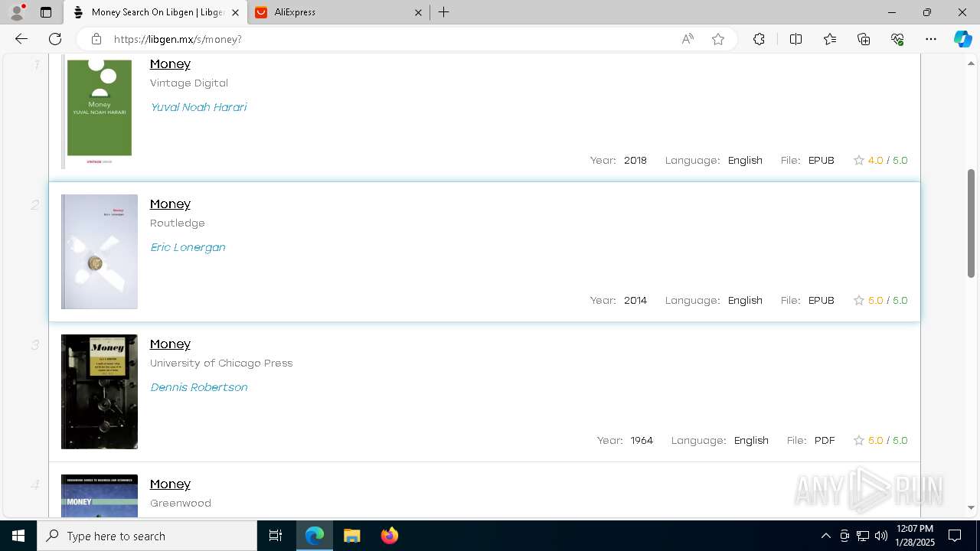Image resolution: width=980 pixels, height=551 pixels.
Task: Open the tab actions menu icon
Action: click(46, 12)
